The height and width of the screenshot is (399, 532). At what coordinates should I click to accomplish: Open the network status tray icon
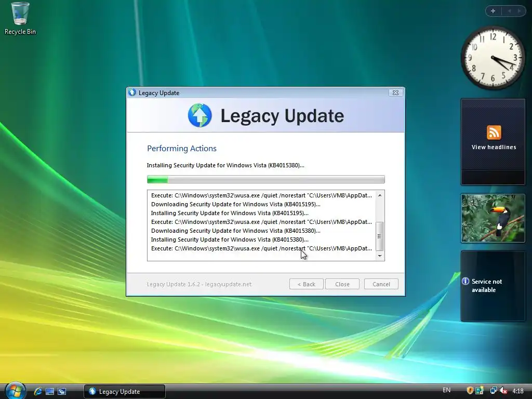[494, 391]
